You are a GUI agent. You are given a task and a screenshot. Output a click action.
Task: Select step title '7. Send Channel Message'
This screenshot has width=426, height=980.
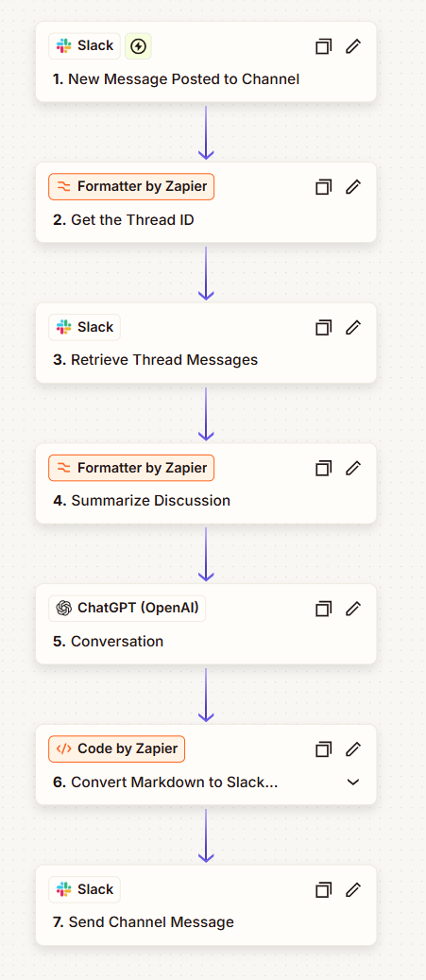click(x=144, y=921)
